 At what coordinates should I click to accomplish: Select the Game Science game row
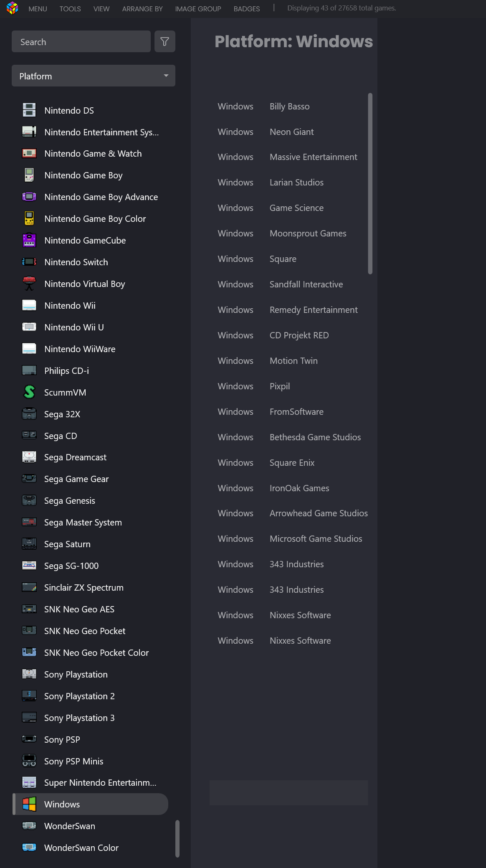(289, 208)
